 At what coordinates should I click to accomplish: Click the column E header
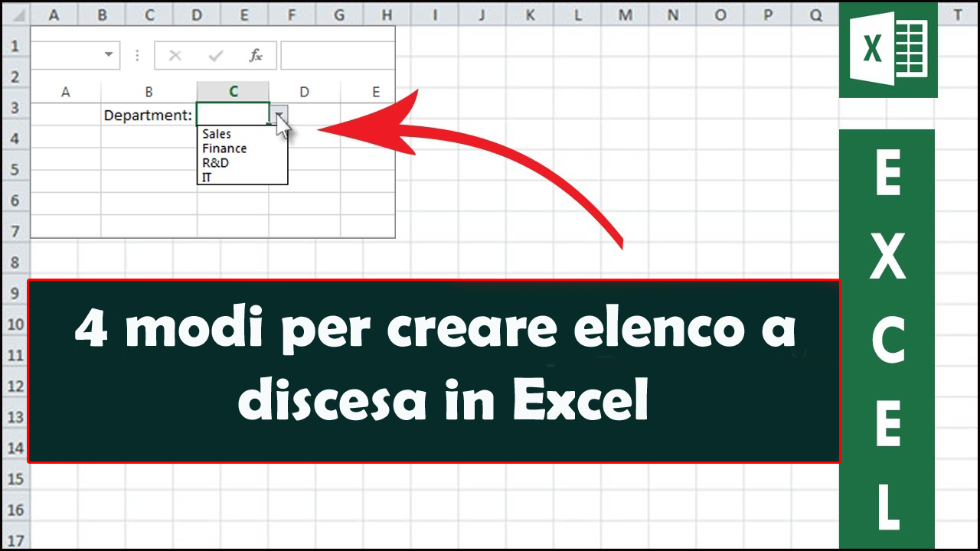pyautogui.click(x=375, y=91)
